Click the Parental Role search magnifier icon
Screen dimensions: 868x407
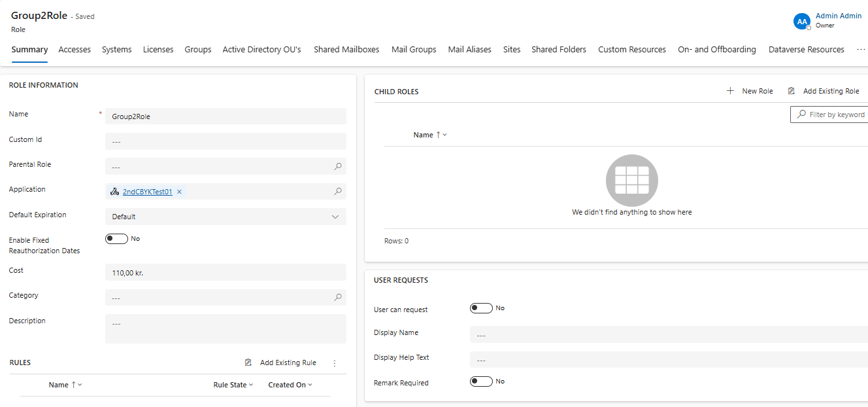(x=338, y=167)
